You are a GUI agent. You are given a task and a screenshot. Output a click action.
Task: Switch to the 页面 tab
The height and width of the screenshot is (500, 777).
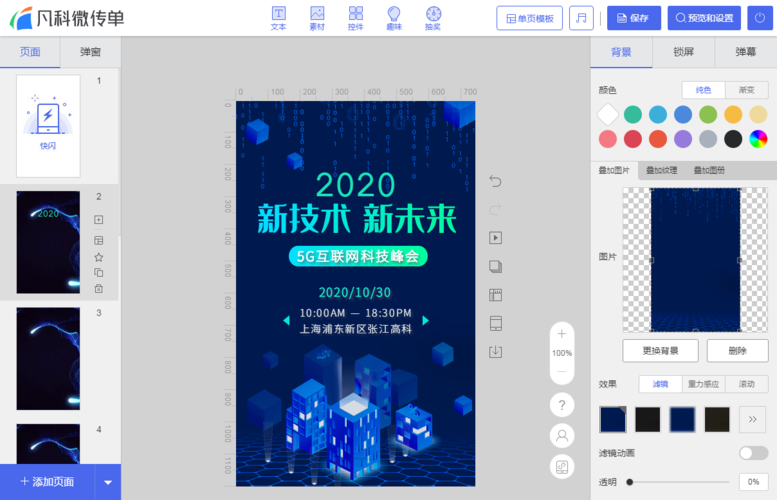30,52
